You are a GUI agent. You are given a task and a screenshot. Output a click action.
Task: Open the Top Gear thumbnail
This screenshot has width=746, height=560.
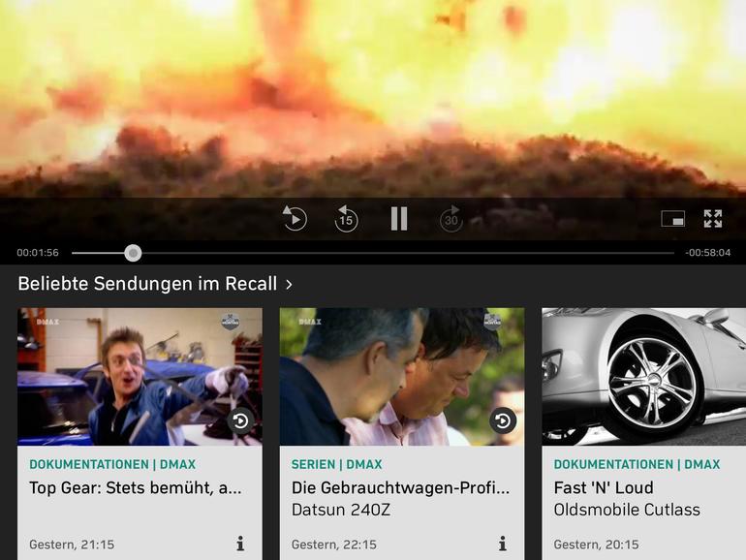(x=140, y=377)
